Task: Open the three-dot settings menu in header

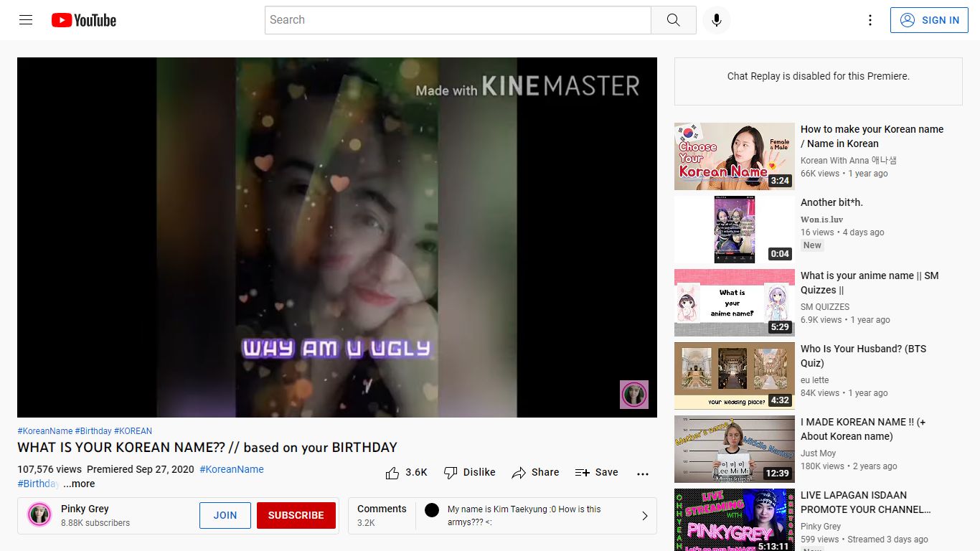Action: click(870, 20)
